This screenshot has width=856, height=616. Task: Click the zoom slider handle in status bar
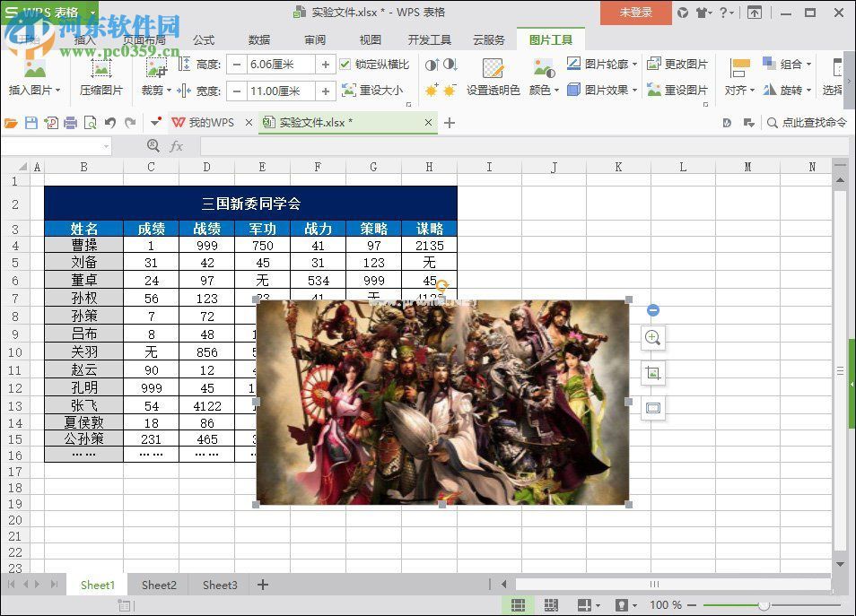click(x=764, y=605)
